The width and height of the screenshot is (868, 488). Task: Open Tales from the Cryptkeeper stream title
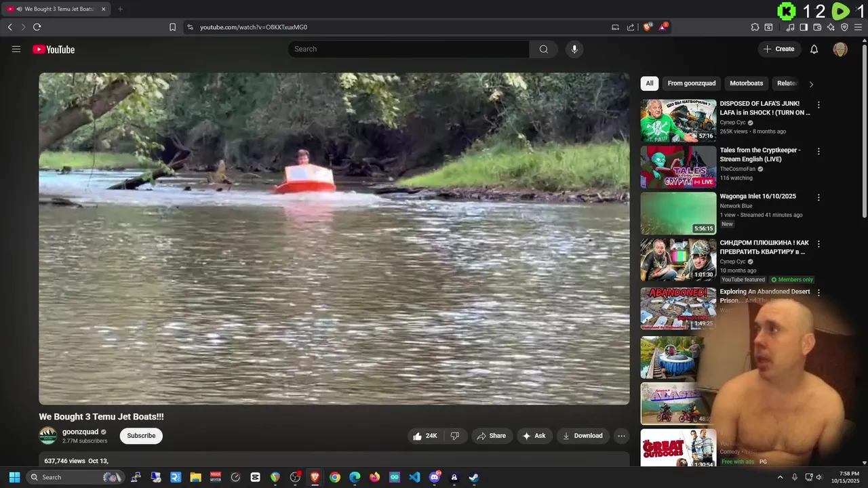[760, 155]
